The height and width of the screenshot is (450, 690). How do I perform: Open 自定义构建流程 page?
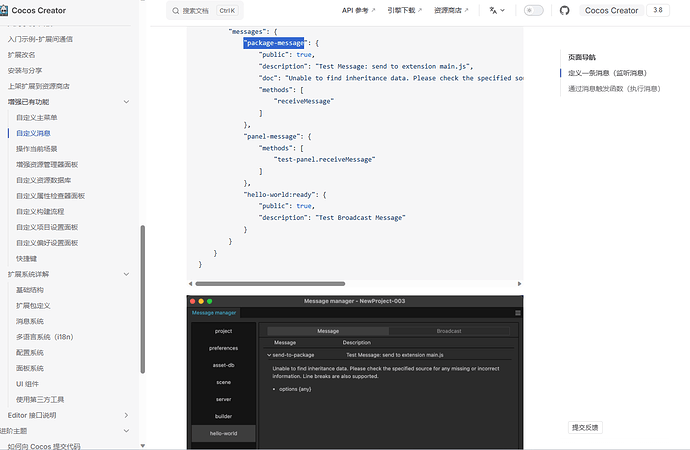[40, 212]
